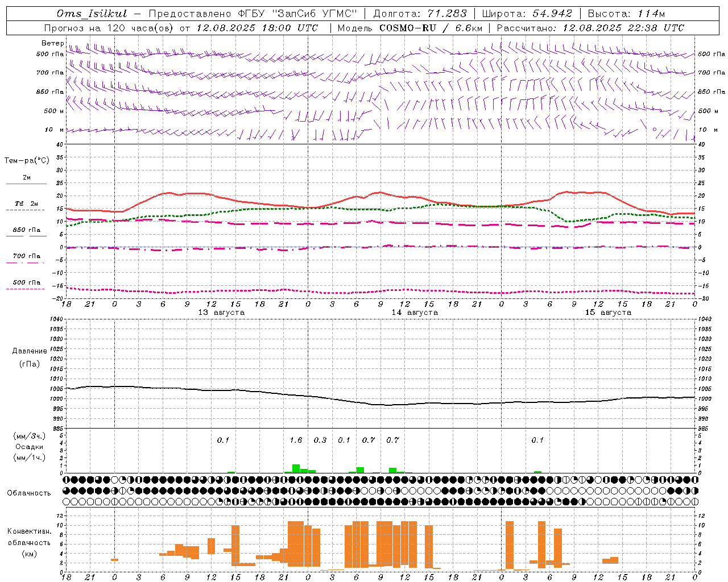Click the "2м" temperature legend entry

(27, 178)
